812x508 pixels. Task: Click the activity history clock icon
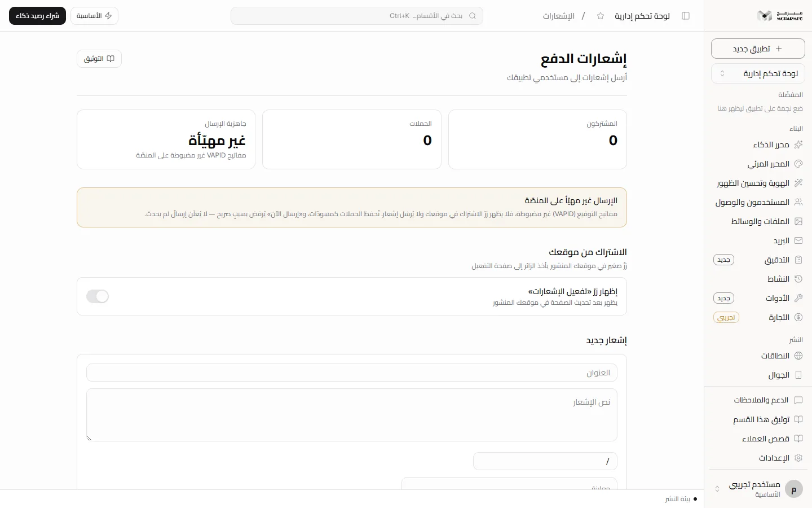pyautogui.click(x=798, y=279)
